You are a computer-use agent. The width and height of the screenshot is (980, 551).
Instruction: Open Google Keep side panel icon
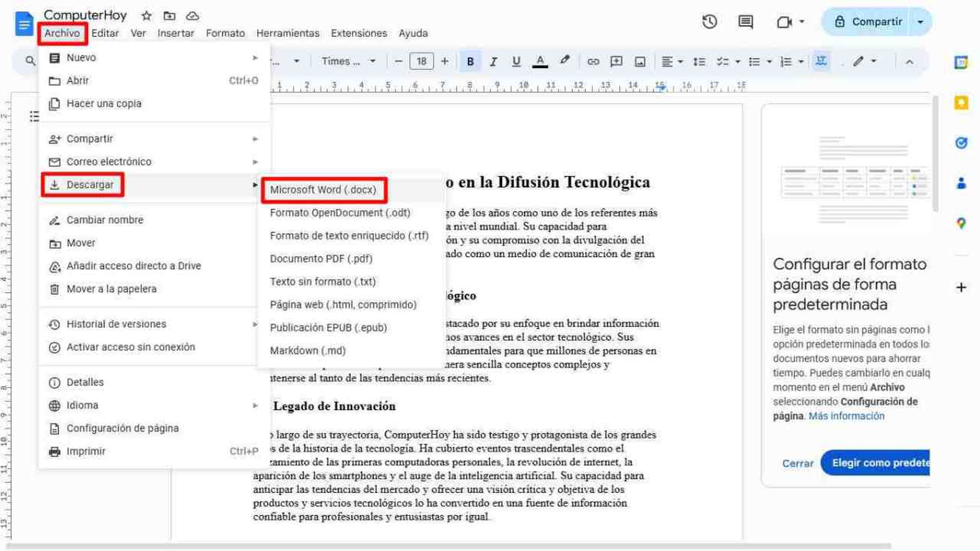(x=961, y=103)
